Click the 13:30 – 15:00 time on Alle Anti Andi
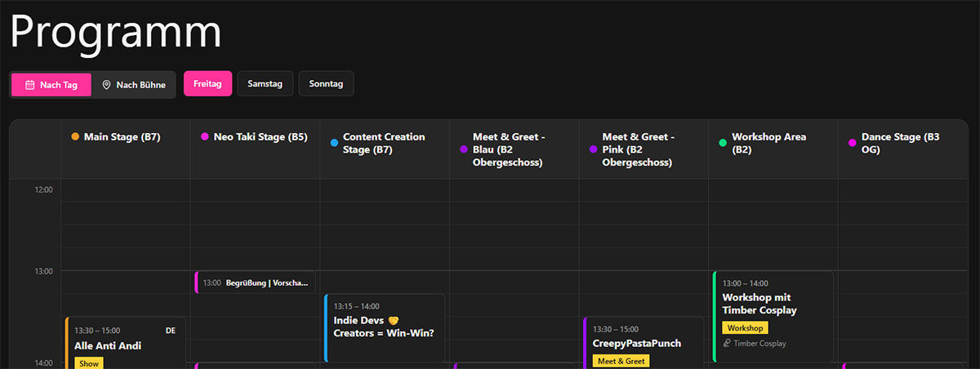The height and width of the screenshot is (369, 980). tap(97, 331)
